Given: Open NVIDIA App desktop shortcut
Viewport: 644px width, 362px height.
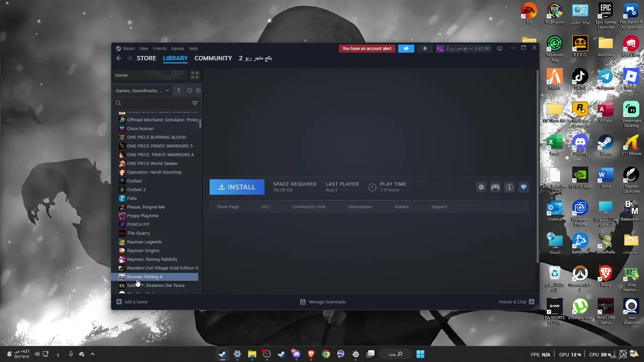Looking at the screenshot, I should (x=580, y=178).
